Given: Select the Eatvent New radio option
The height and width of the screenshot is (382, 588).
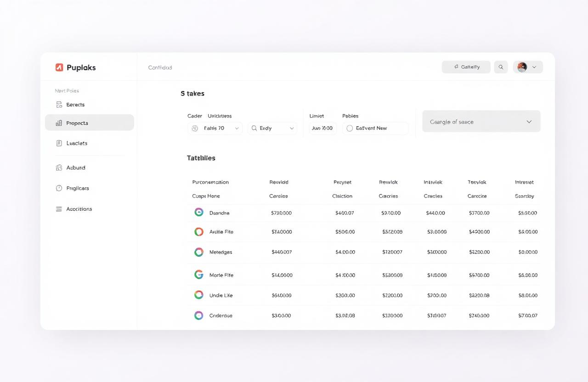Looking at the screenshot, I should [350, 129].
